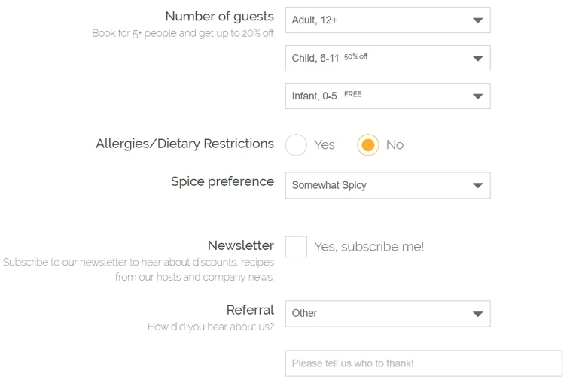Click the Spice preference dropdown arrow

[477, 185]
